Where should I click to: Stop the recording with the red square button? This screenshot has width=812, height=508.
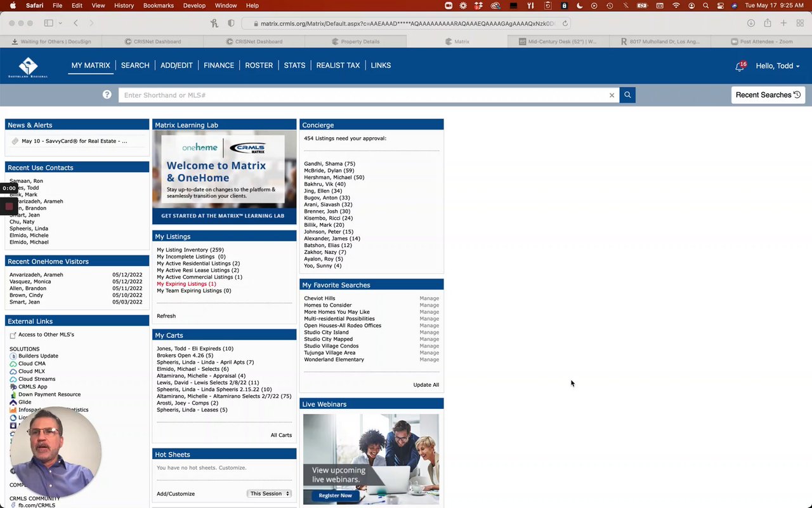coord(9,206)
